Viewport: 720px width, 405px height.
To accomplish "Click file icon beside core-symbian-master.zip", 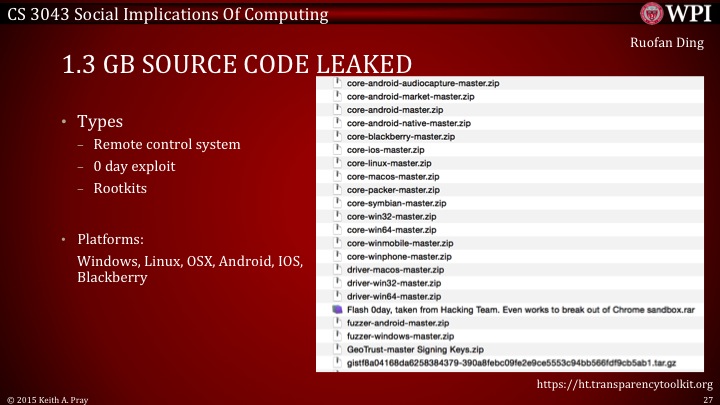I will click(338, 202).
